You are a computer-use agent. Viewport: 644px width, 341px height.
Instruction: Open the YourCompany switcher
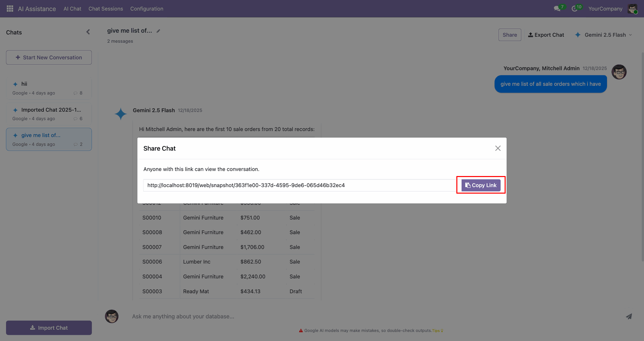point(605,9)
